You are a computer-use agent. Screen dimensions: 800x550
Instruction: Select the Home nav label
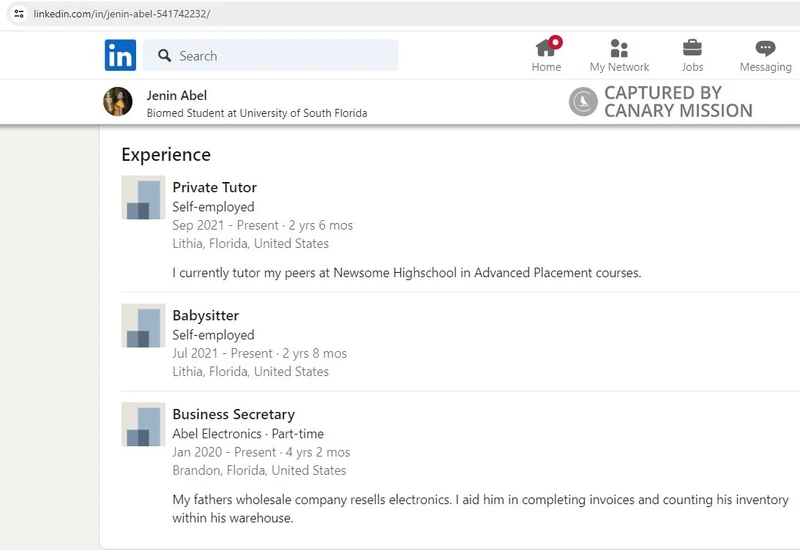click(546, 67)
